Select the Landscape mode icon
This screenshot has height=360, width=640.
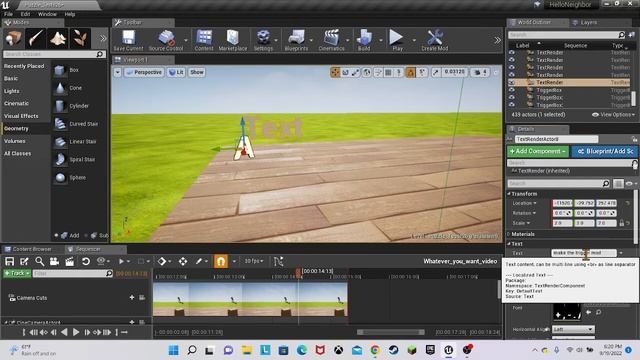click(x=58, y=38)
